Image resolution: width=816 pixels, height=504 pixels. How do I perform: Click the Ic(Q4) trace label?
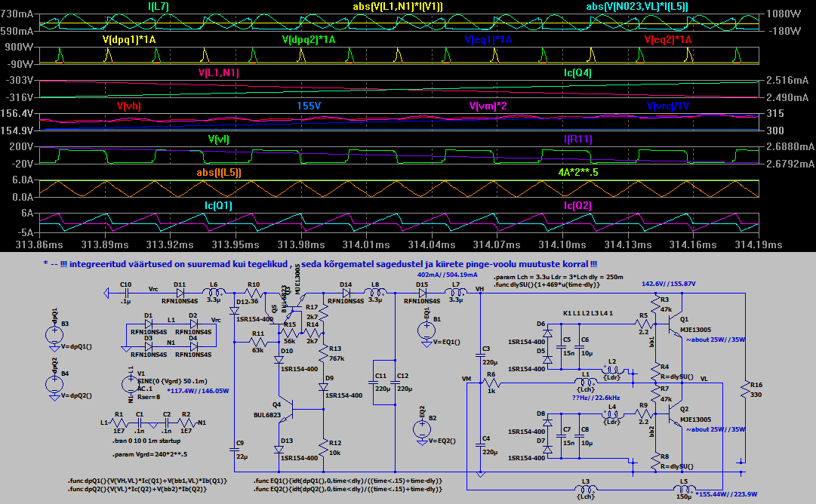coord(577,73)
